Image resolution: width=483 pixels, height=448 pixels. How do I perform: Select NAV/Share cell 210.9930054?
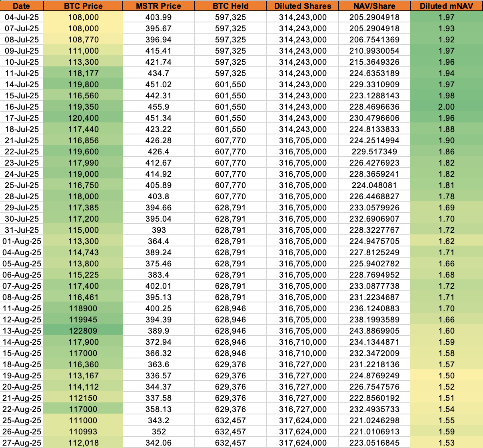[375, 51]
